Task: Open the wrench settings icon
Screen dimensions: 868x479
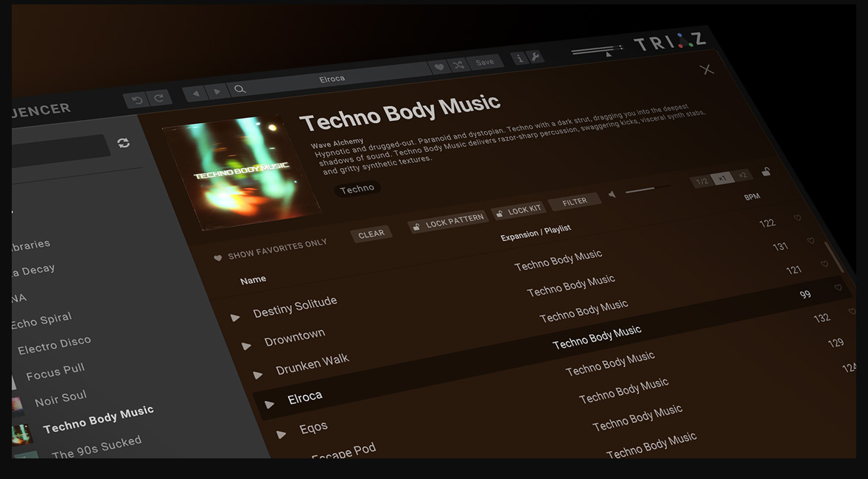Action: click(x=536, y=57)
